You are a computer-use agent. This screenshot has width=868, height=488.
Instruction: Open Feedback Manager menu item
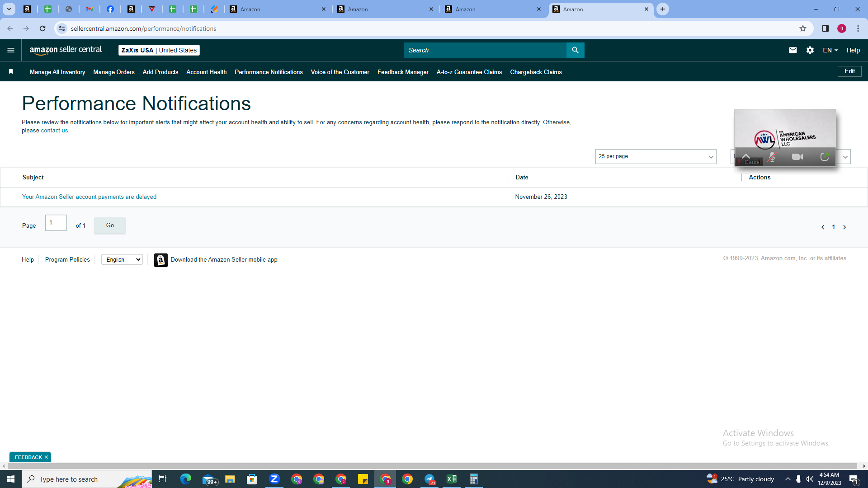[x=403, y=72]
